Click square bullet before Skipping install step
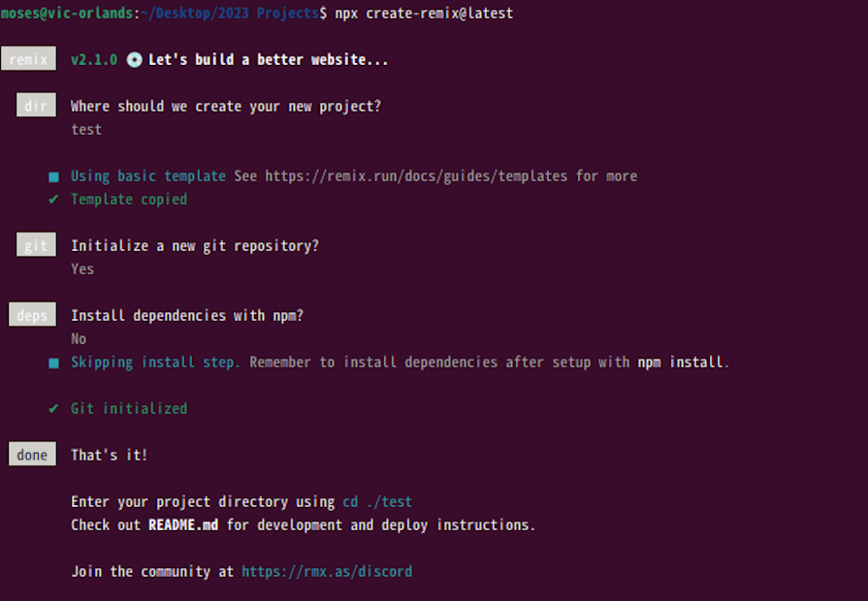 pyautogui.click(x=54, y=363)
